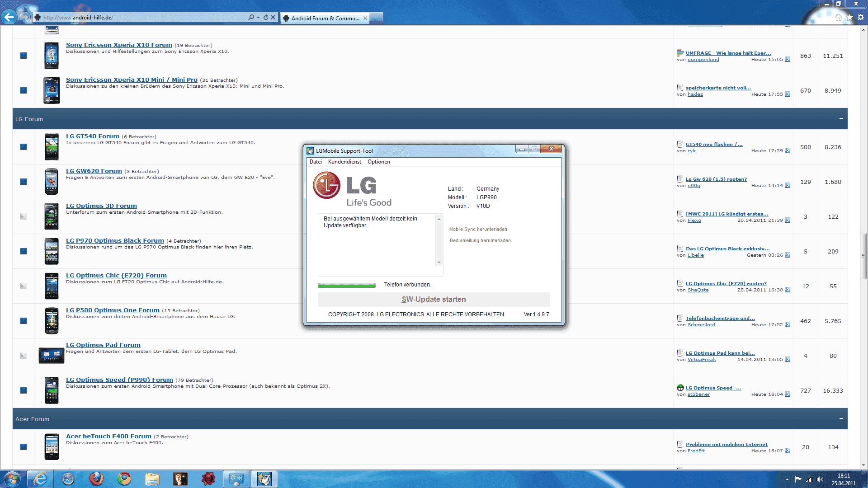Image resolution: width=868 pixels, height=488 pixels.
Task: Click the Windows Start orb
Action: 12,479
